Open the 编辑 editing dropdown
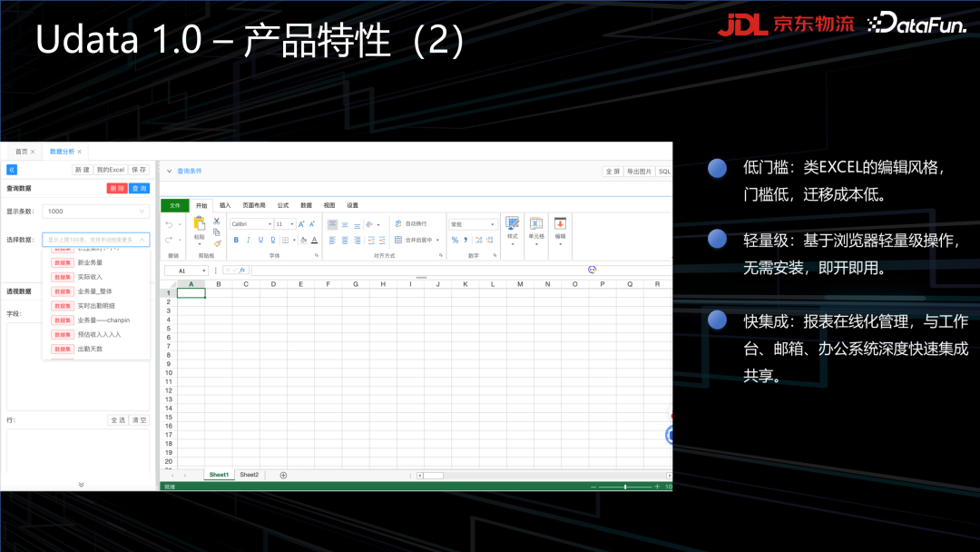Screen dimensions: 980x552 click(x=560, y=230)
